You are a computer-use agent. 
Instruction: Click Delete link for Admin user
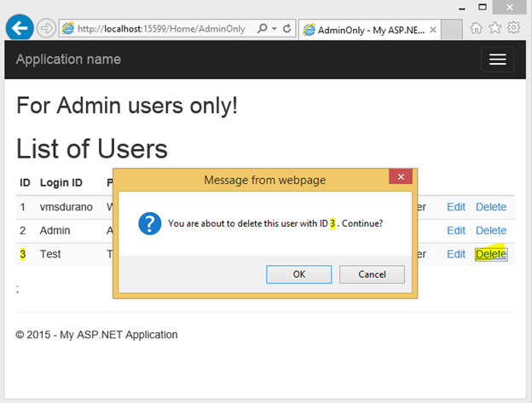tap(491, 230)
